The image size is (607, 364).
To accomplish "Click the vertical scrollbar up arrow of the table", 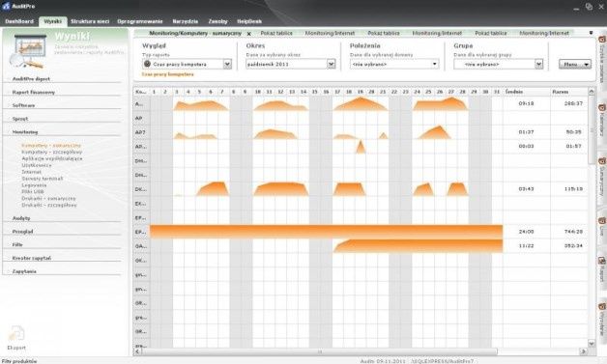I will (x=592, y=92).
